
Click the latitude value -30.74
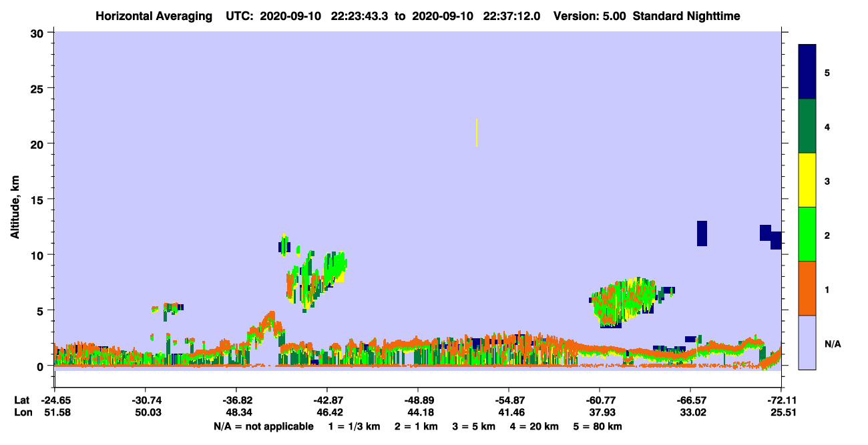146,400
